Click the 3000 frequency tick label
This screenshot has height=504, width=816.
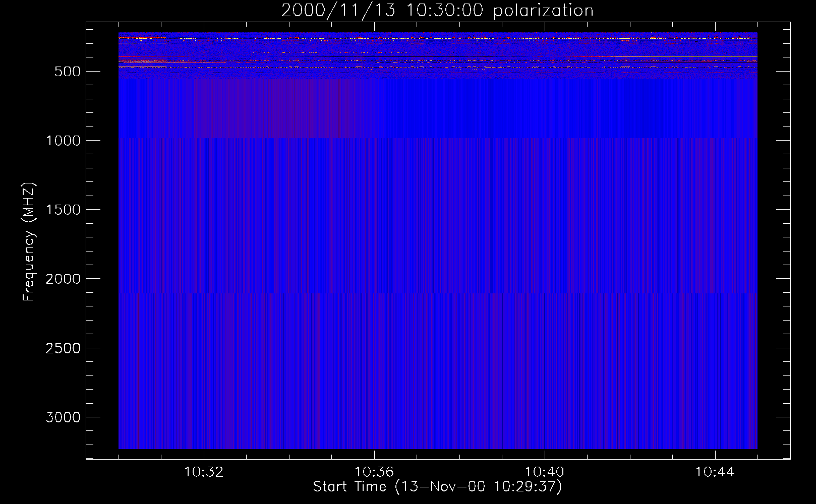(63, 417)
